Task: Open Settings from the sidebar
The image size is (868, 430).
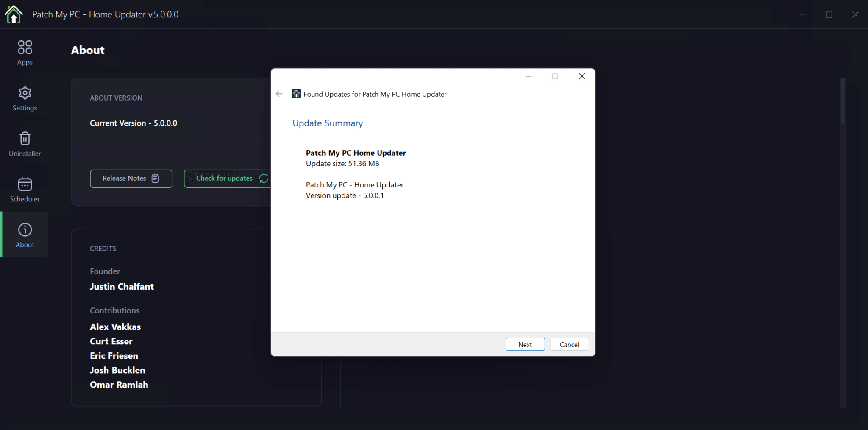Action: click(25, 98)
